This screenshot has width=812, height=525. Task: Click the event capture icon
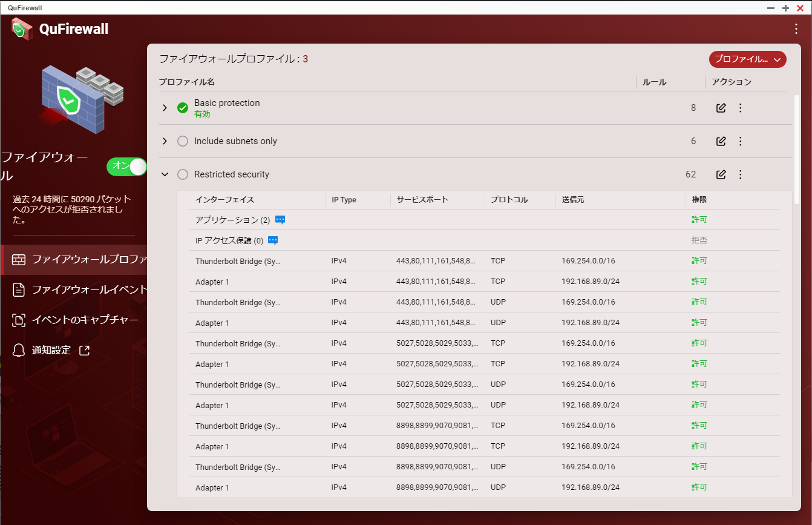[x=19, y=320]
